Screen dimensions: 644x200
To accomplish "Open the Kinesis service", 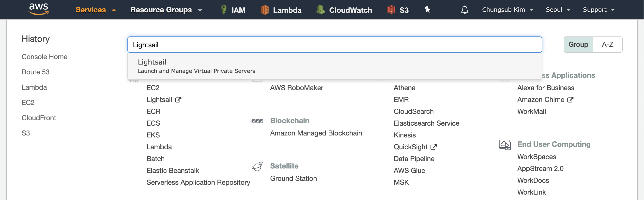I will coord(405,135).
